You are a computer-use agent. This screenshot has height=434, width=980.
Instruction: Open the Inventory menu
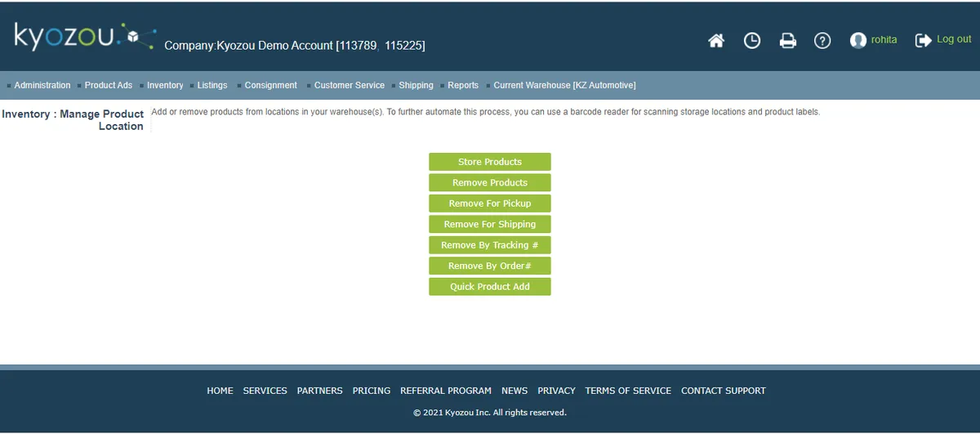click(165, 85)
